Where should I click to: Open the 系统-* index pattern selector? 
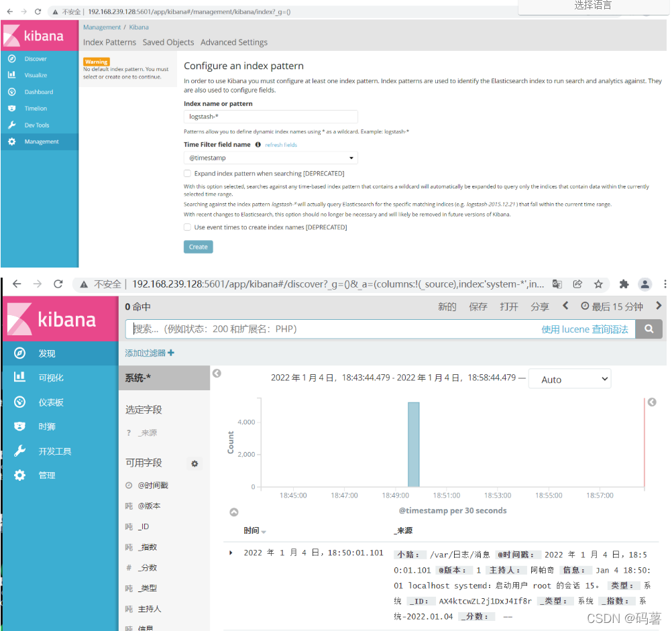point(164,378)
